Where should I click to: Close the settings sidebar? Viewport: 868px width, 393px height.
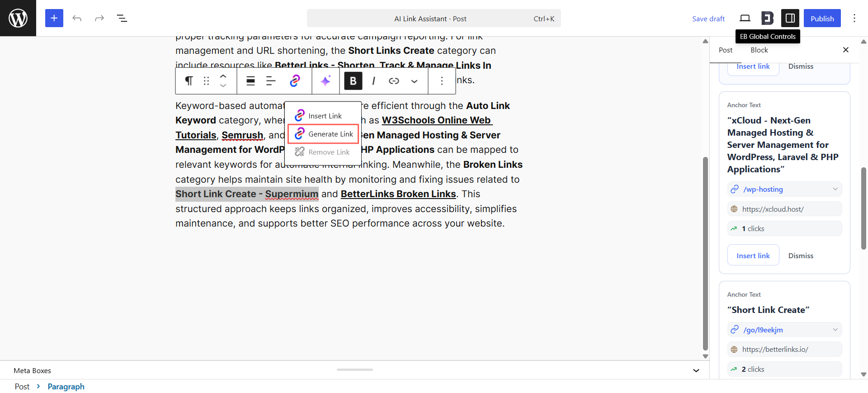(x=846, y=50)
